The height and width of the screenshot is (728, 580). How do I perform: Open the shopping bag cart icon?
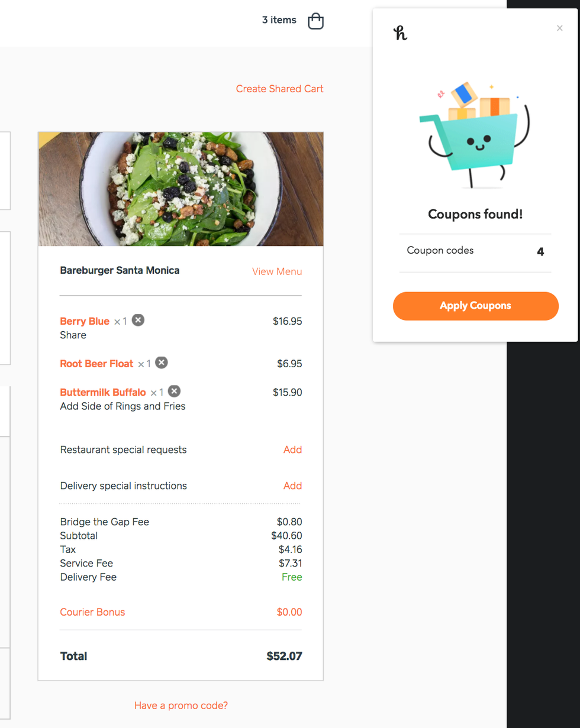[x=316, y=21]
